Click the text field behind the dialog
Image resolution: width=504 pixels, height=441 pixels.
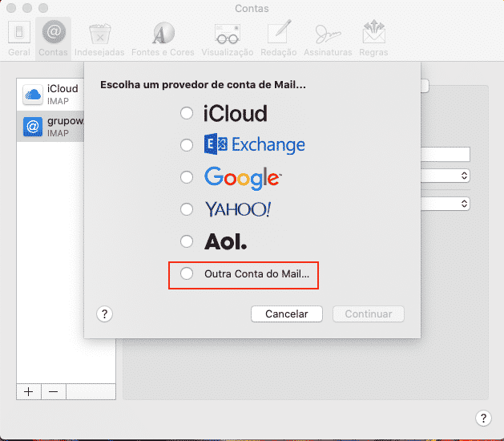[446, 155]
